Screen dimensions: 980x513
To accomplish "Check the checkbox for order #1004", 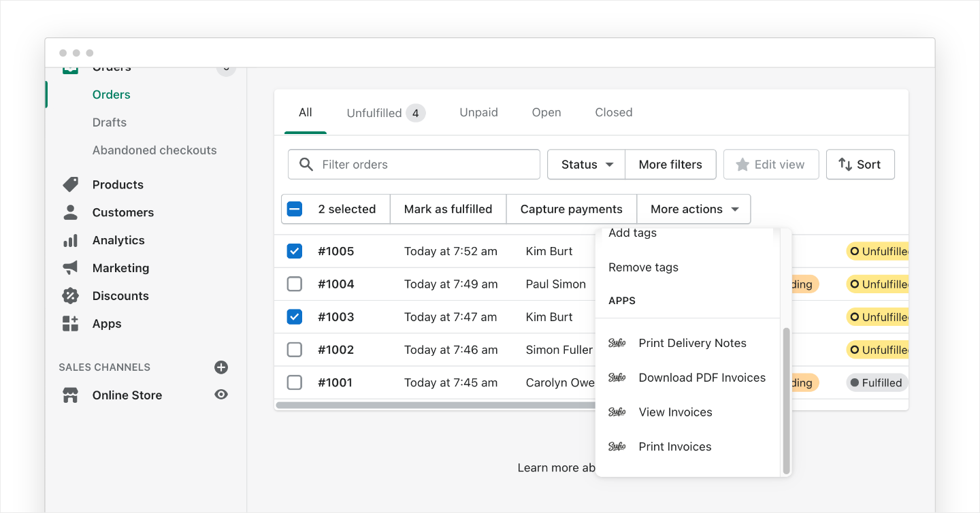I will pos(295,284).
